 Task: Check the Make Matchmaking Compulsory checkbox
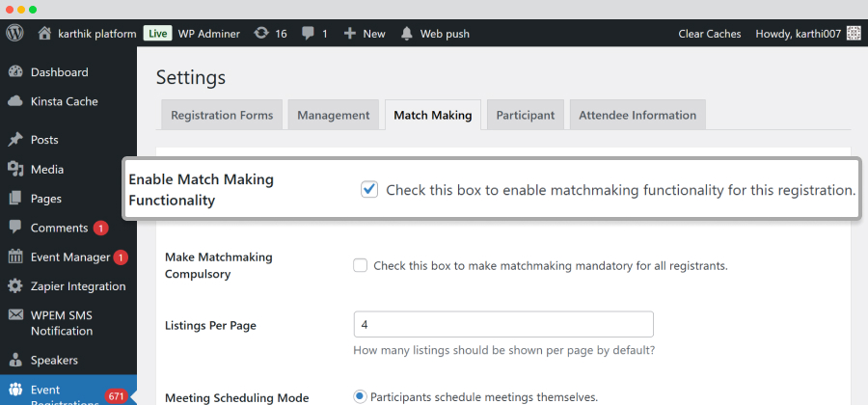coord(361,265)
